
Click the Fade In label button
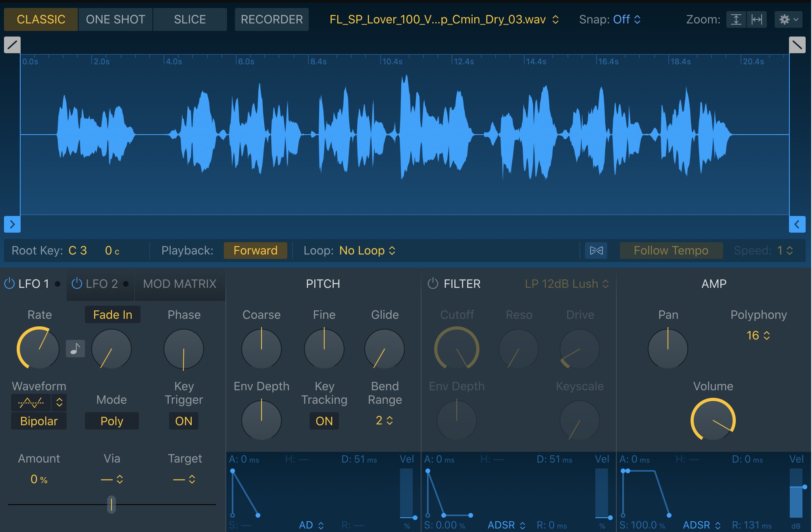click(x=113, y=314)
